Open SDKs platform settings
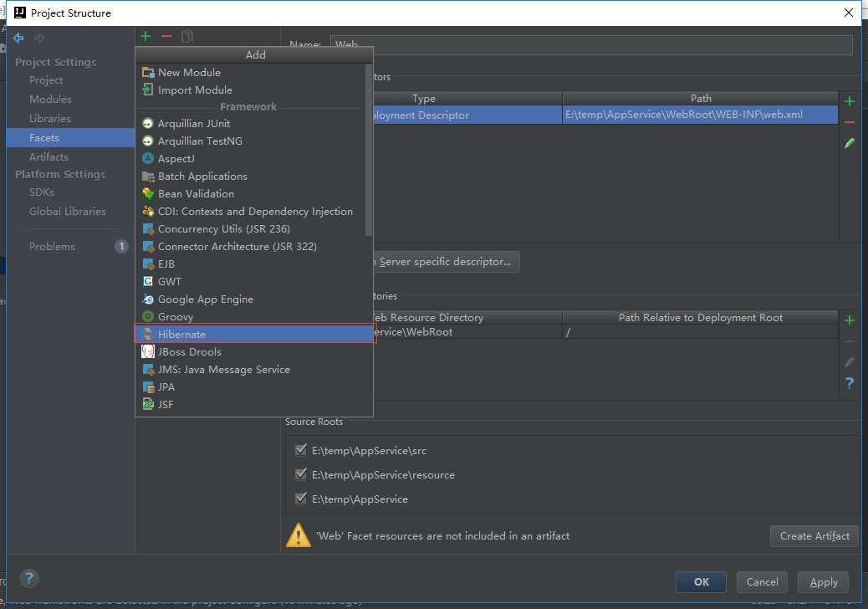Screen dimensions: 868x609 click(x=42, y=192)
